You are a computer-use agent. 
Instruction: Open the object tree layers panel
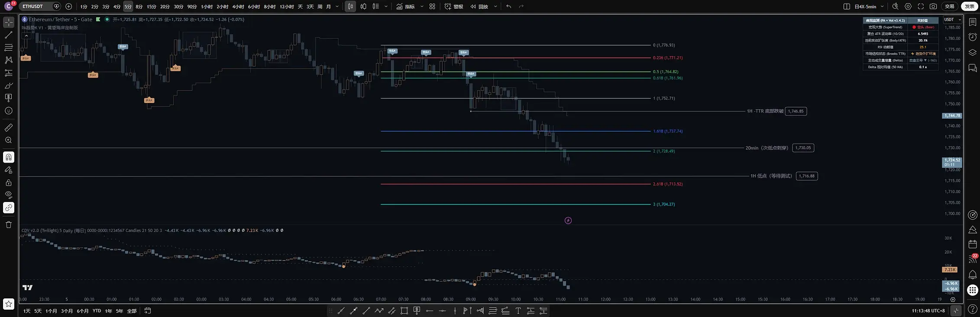pyautogui.click(x=973, y=52)
